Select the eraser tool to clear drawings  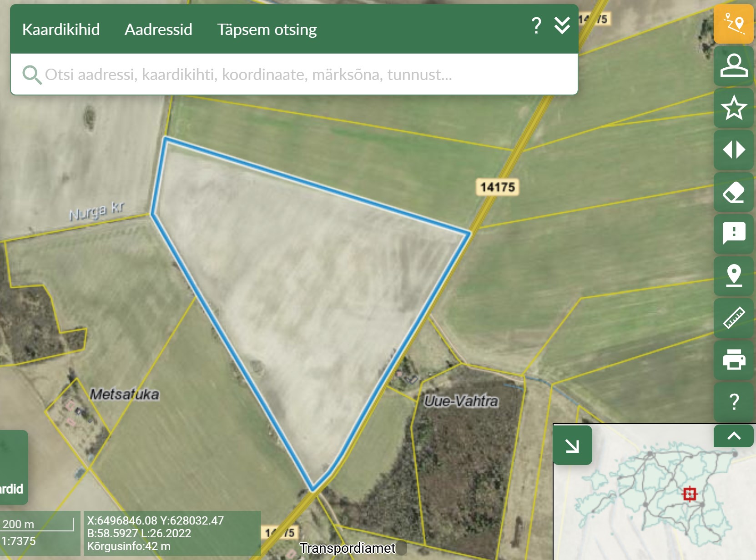[733, 192]
